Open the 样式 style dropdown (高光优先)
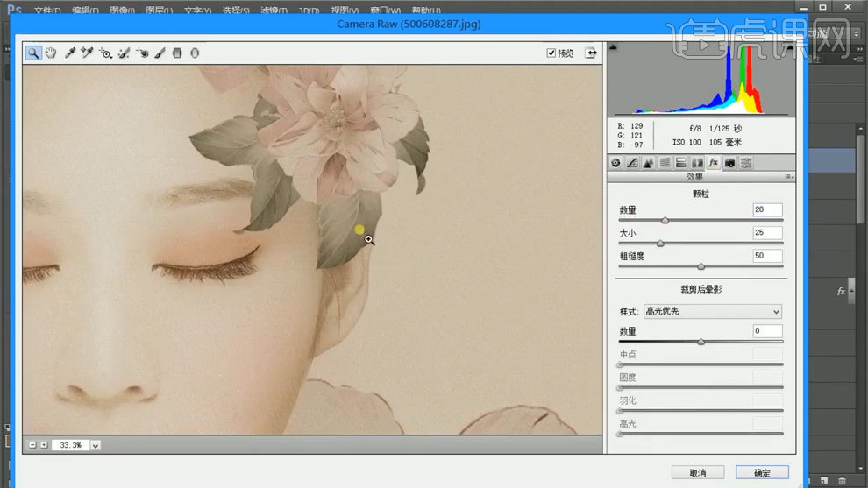The image size is (868, 488). (712, 312)
